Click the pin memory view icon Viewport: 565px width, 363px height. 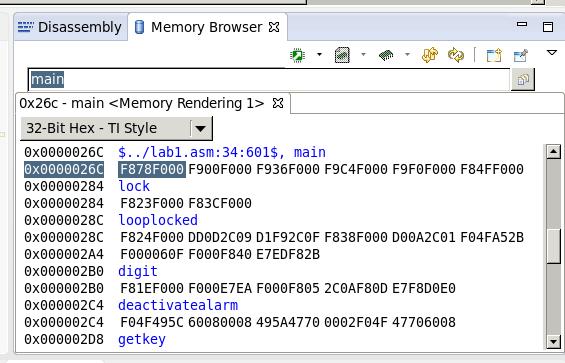pyautogui.click(x=521, y=56)
